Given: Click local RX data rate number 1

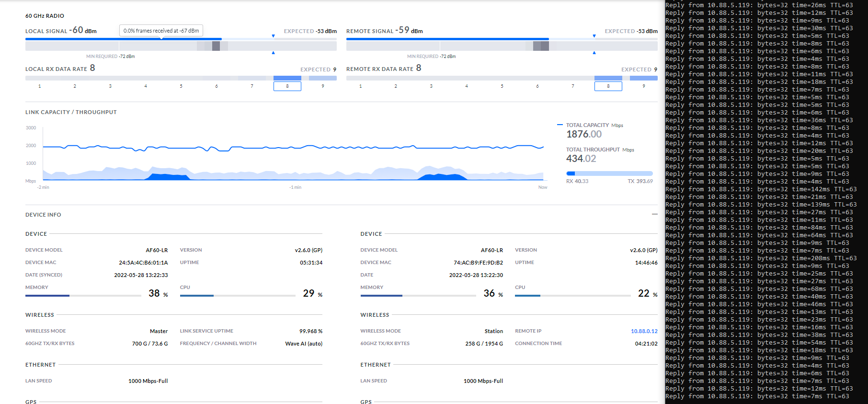Looking at the screenshot, I should click(x=39, y=86).
